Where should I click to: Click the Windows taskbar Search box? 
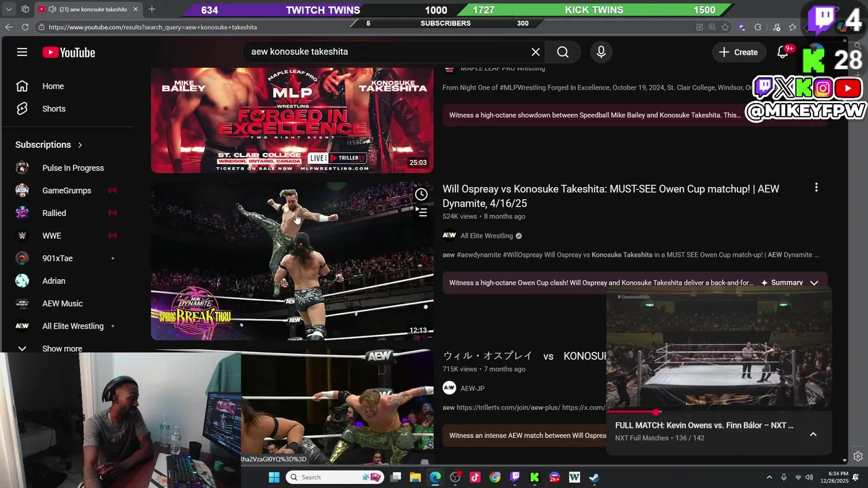tap(334, 477)
